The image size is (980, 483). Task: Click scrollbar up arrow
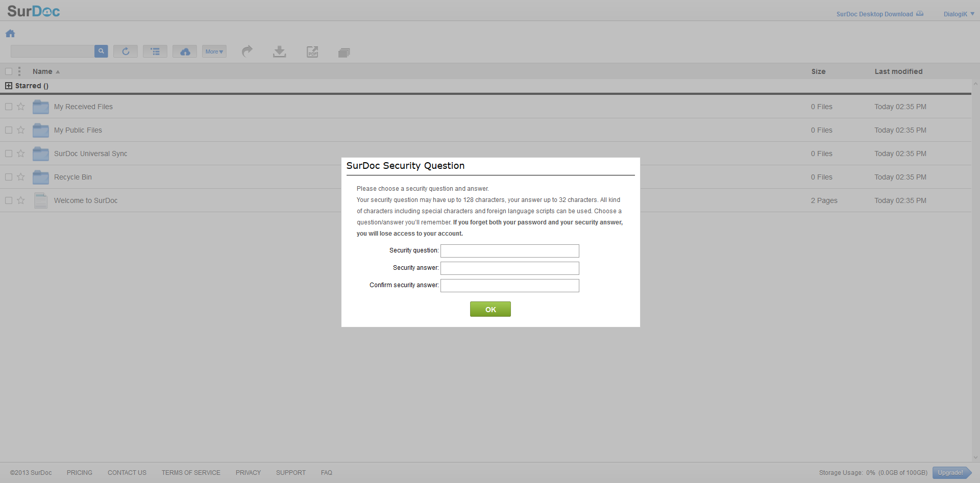[x=975, y=84]
